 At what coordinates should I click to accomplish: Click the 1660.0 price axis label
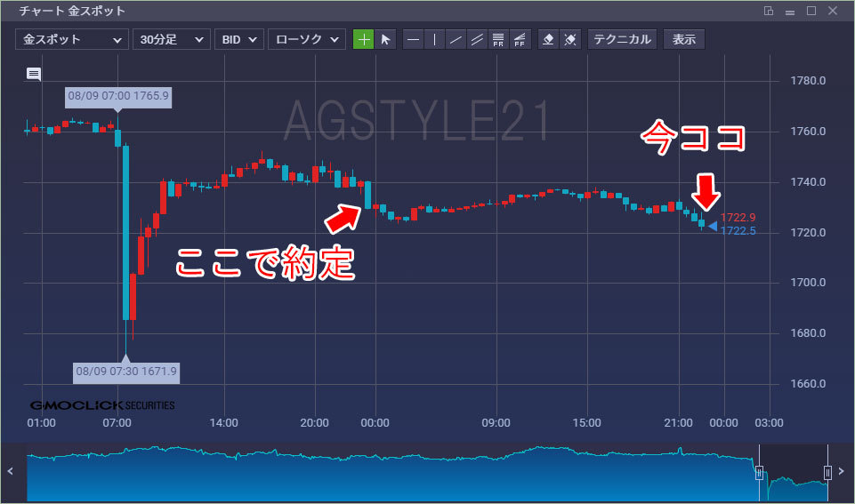click(x=808, y=384)
